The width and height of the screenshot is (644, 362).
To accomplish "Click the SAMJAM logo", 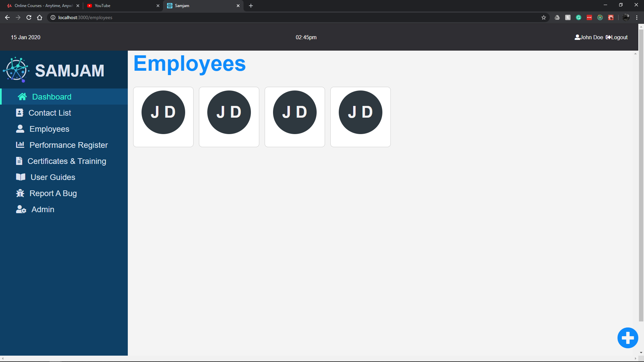I will [16, 70].
